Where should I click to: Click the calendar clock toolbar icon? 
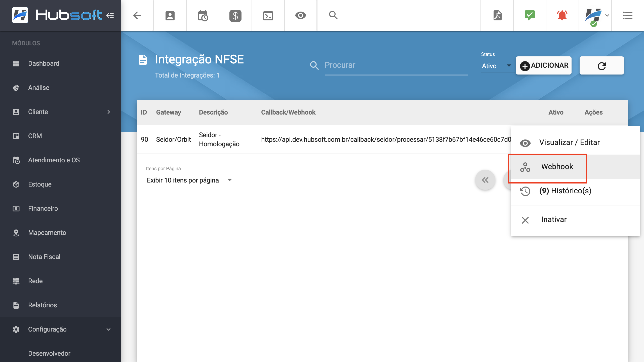tap(203, 16)
